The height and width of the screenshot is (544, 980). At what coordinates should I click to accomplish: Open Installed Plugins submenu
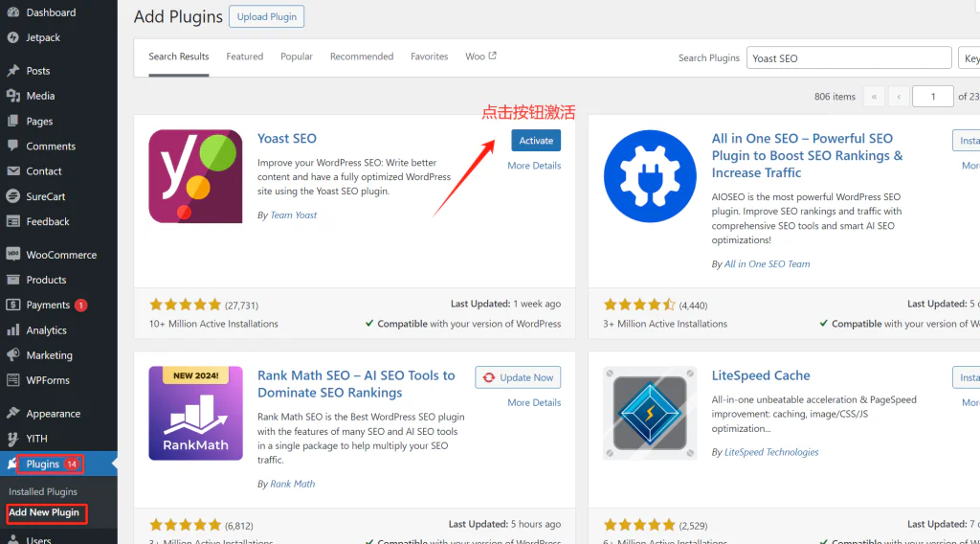[43, 491]
